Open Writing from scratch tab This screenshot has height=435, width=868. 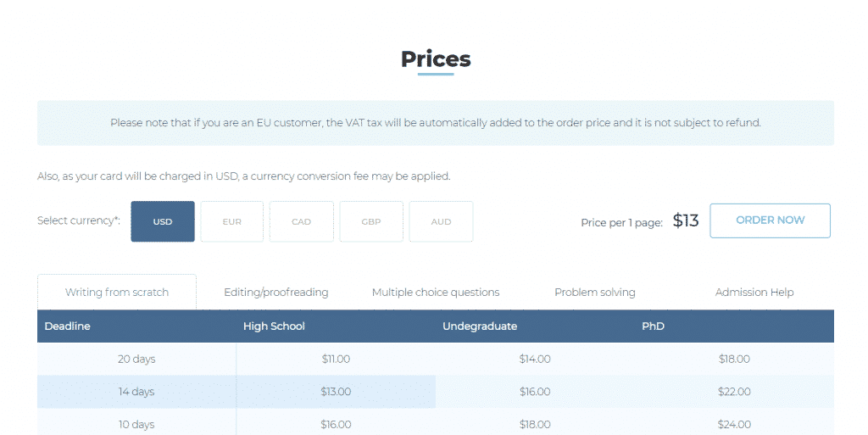click(117, 292)
